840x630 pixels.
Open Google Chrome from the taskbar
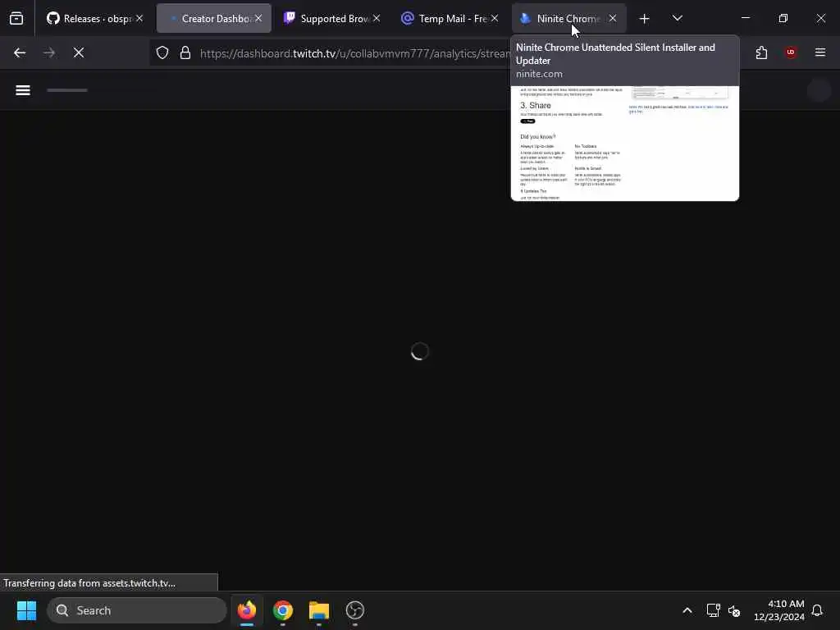283,610
